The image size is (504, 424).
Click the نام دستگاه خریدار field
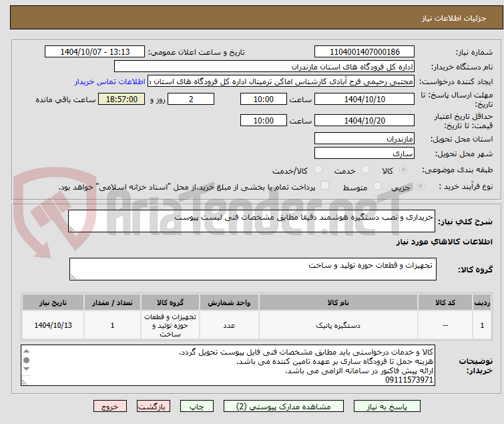point(264,67)
